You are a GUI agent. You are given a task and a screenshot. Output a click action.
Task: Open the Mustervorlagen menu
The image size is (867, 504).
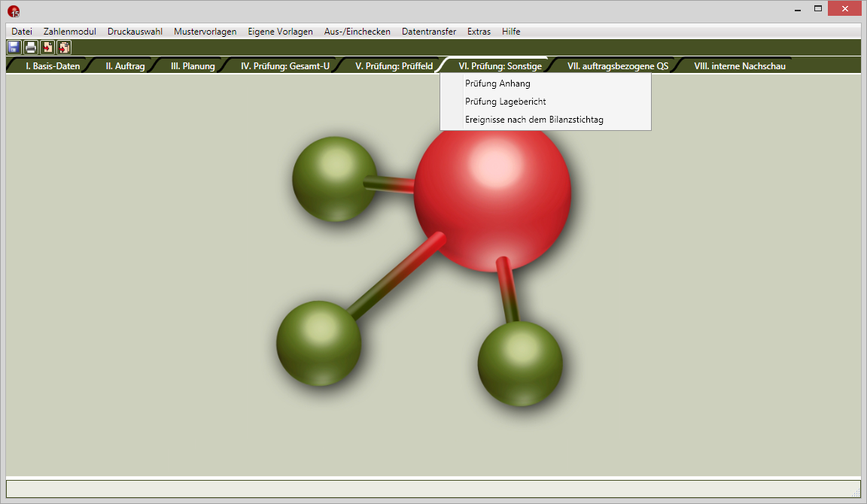click(205, 32)
